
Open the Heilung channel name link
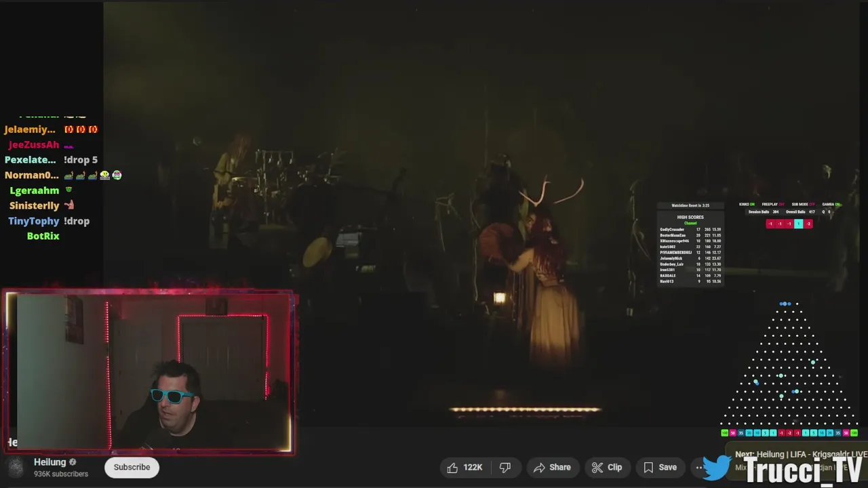pos(50,462)
